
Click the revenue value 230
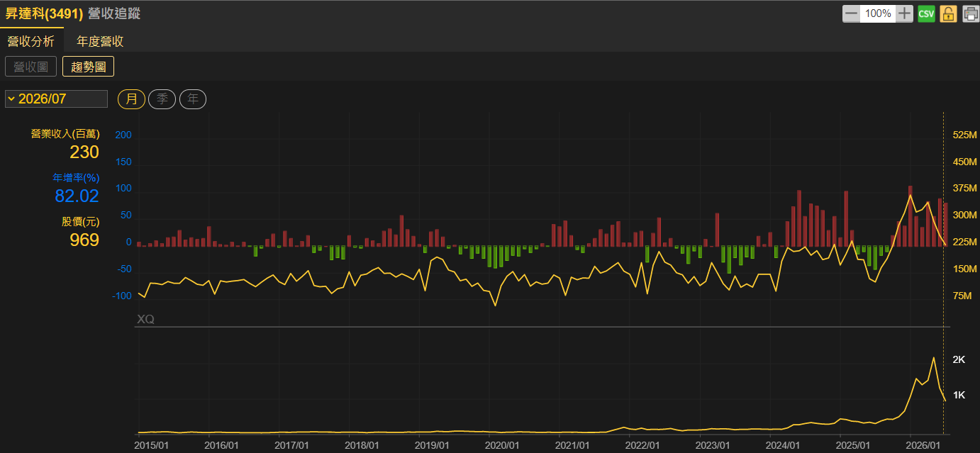click(84, 152)
